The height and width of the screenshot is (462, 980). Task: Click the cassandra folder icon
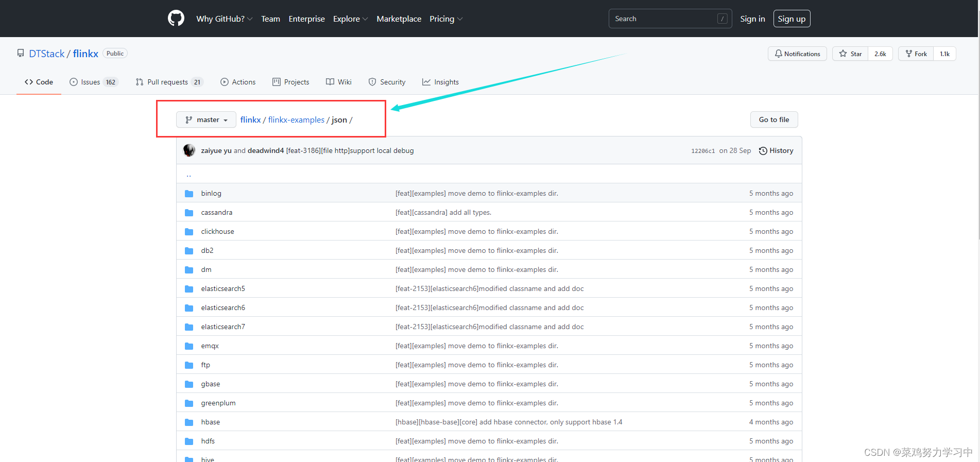tap(189, 213)
